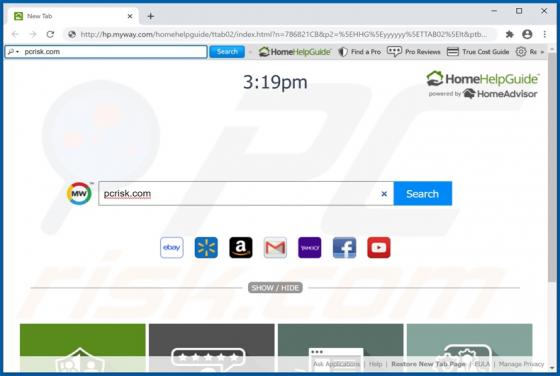
Task: Open the browser three-dot menu
Action: (x=545, y=34)
